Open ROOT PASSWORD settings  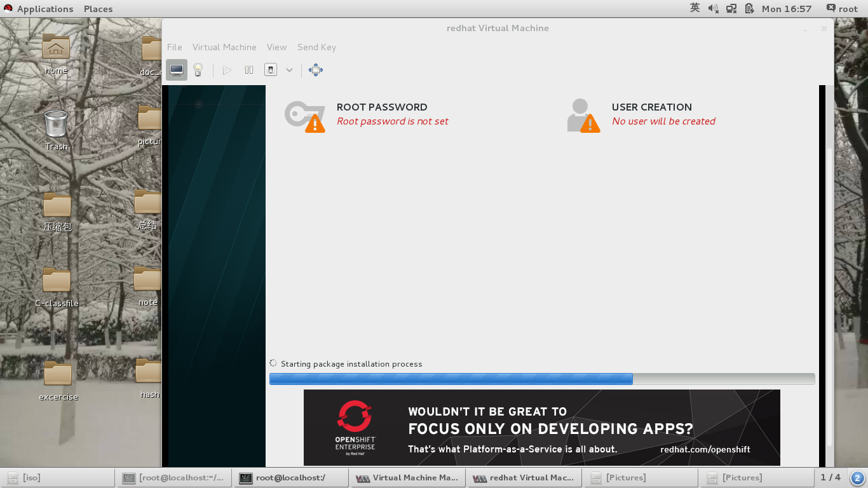[x=382, y=107]
